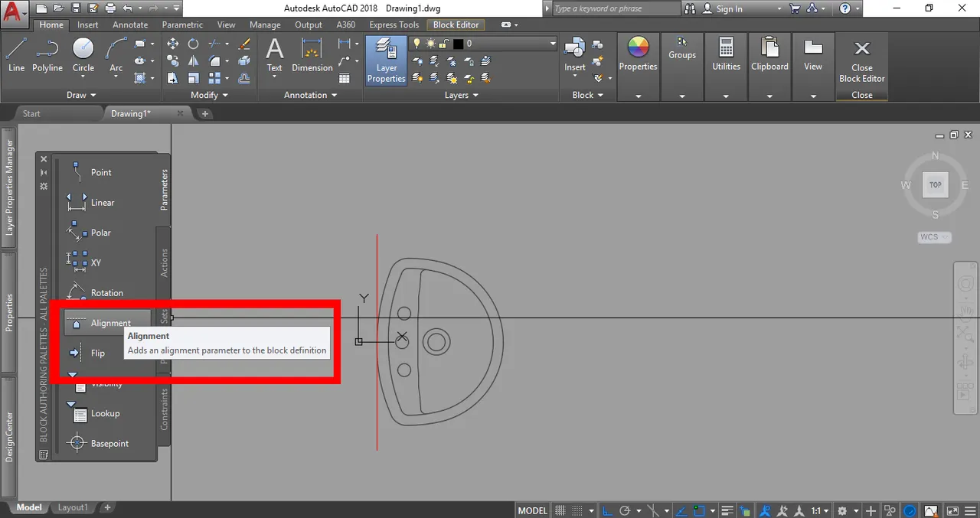Click the Rotate tool in Modify panel

[193, 44]
